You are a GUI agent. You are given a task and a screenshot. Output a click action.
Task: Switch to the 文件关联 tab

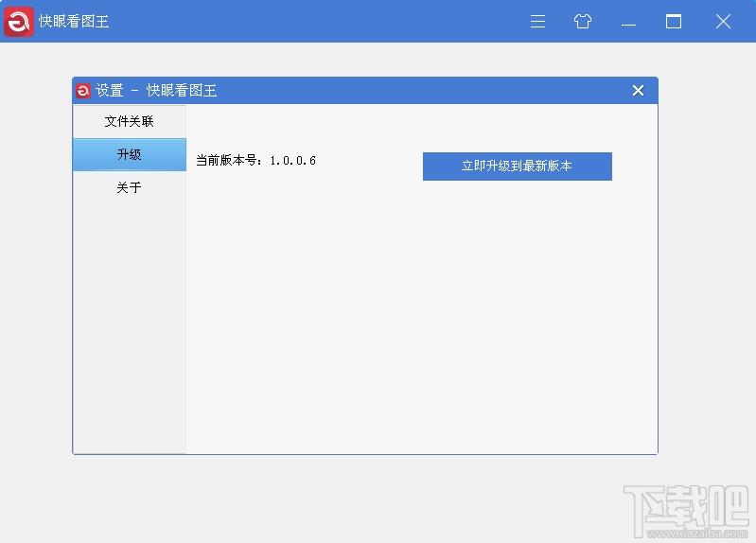click(x=130, y=121)
